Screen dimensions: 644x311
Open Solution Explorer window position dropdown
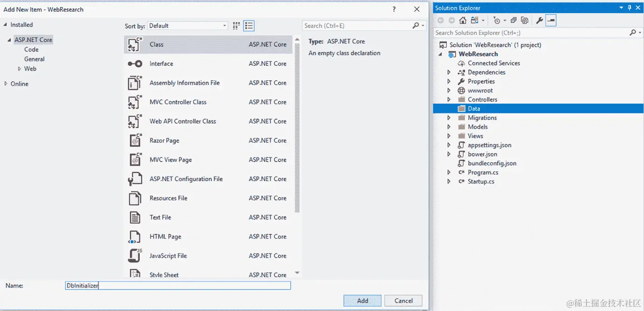tap(621, 7)
